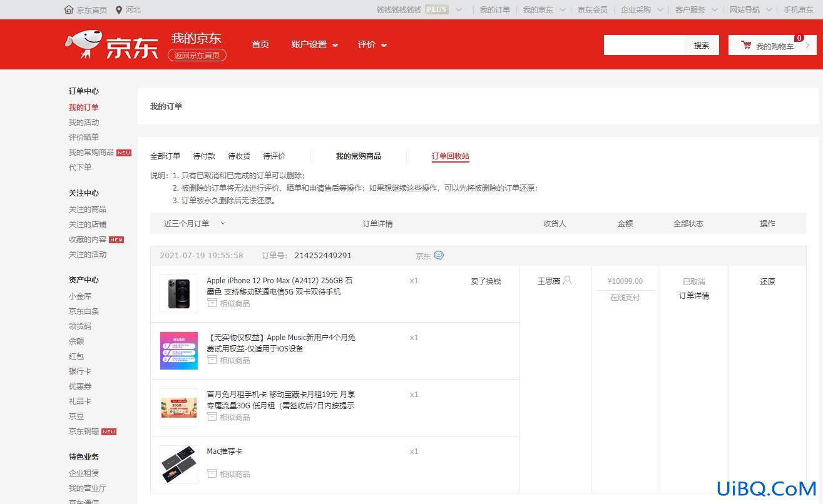823x504 pixels.
Task: Click 首页 in the red navigation bar
Action: click(260, 44)
